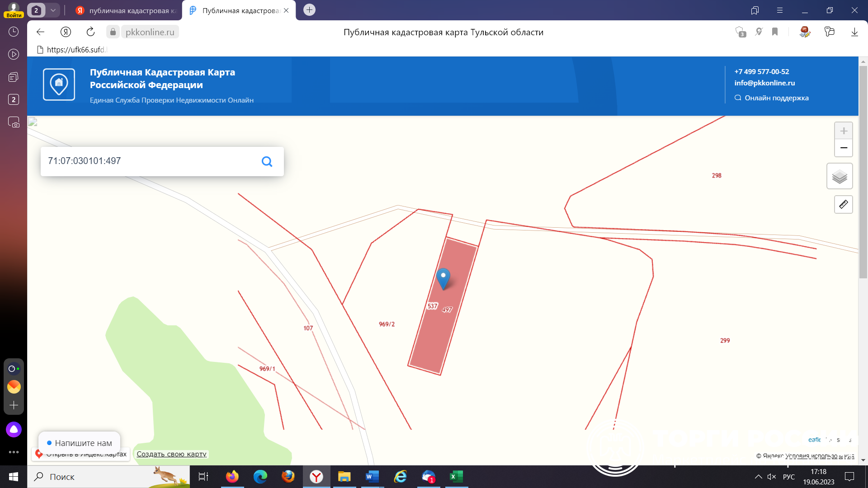Select parcel label 299 on map
The height and width of the screenshot is (488, 868).
(x=725, y=340)
